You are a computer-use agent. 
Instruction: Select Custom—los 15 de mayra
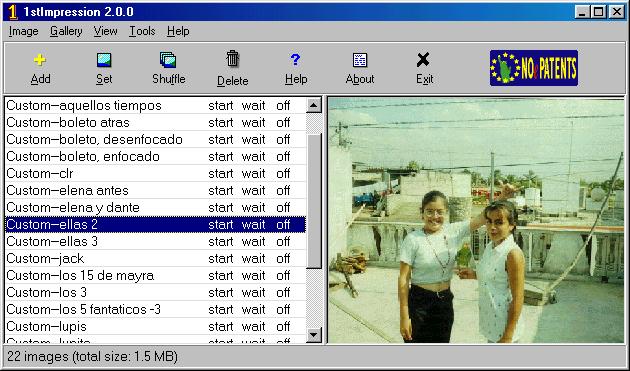point(155,275)
